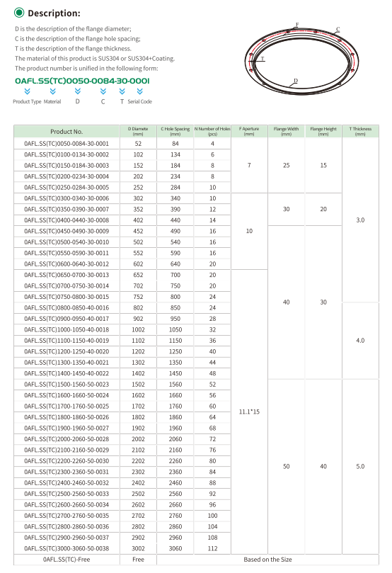Click the Flange Width column header
The width and height of the screenshot is (392, 573).
(286, 132)
